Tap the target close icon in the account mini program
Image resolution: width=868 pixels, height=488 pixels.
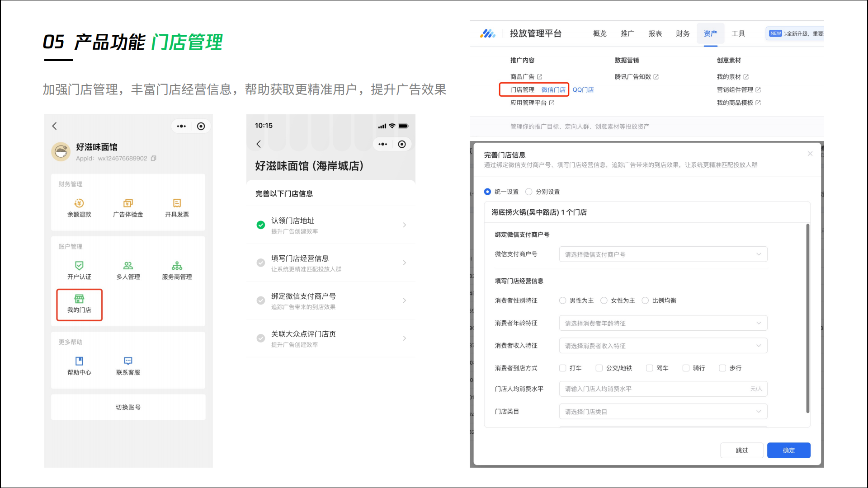pos(201,126)
